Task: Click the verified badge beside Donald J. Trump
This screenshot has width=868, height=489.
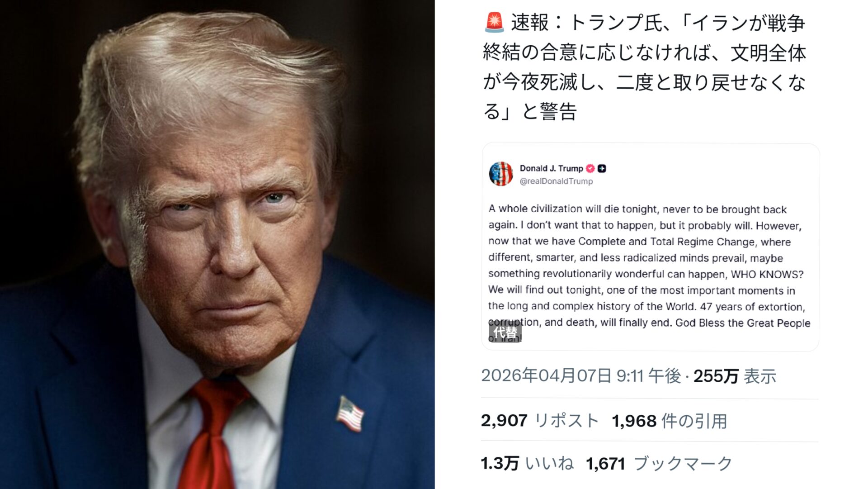Action: 590,168
